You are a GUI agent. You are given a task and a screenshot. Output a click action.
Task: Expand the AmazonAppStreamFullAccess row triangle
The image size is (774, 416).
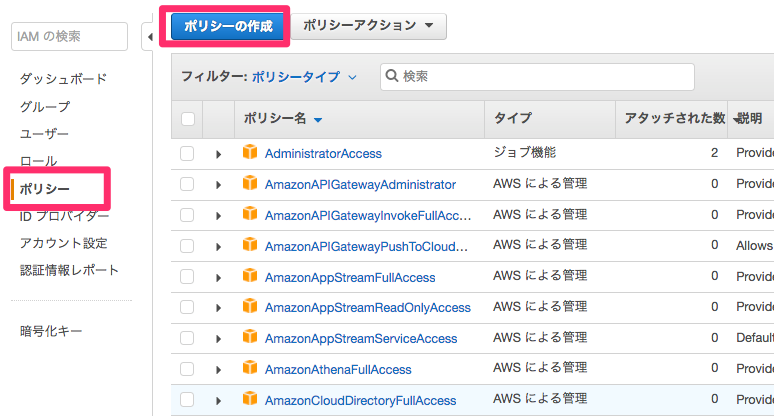[219, 278]
